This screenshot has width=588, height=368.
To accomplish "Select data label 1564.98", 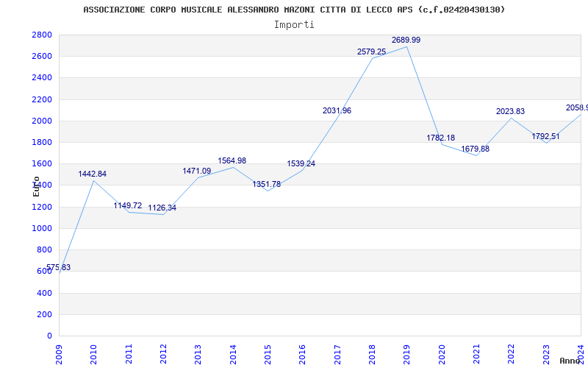I will click(232, 160).
